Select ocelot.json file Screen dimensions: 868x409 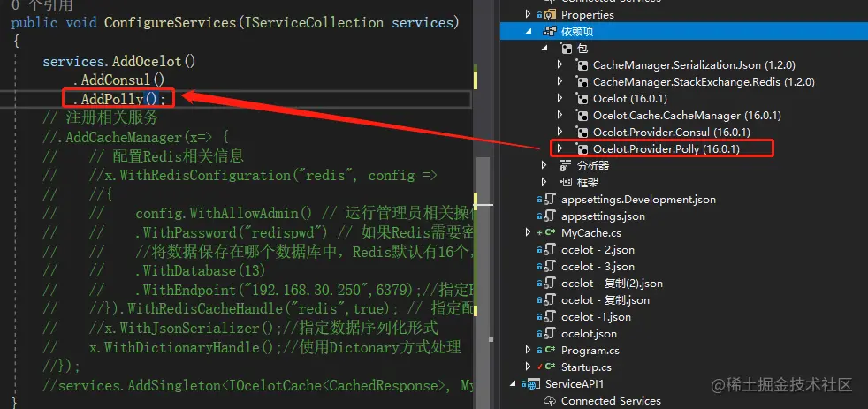(x=589, y=333)
